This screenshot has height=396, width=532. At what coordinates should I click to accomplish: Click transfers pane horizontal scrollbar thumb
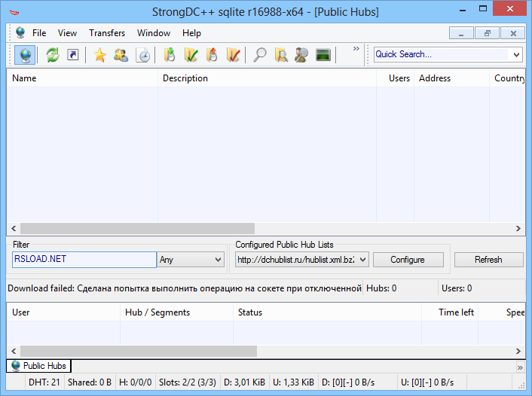click(x=139, y=351)
